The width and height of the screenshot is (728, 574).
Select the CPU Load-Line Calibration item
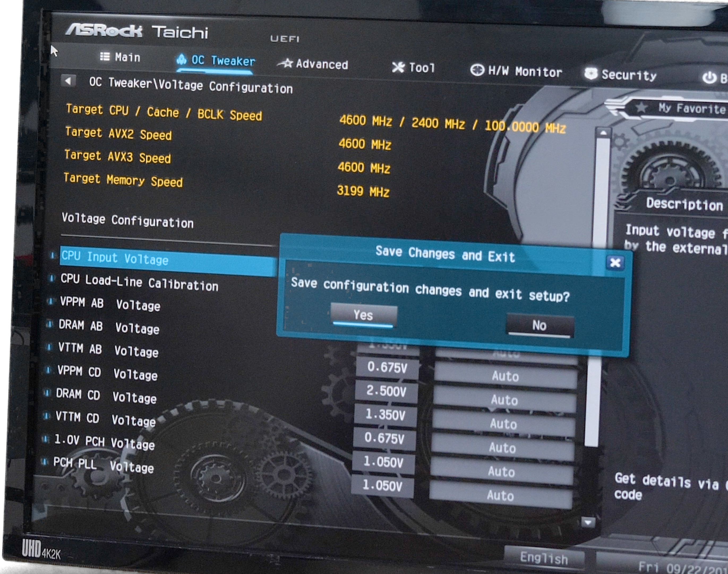click(x=139, y=282)
